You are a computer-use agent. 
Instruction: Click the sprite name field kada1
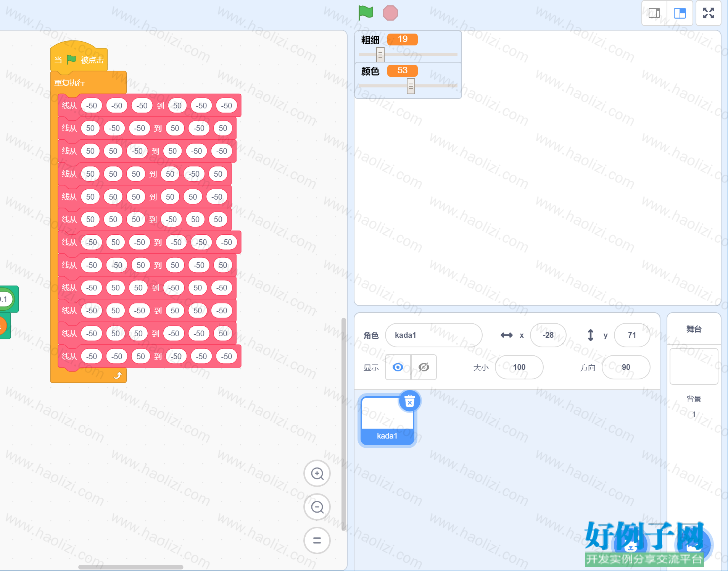click(x=434, y=335)
